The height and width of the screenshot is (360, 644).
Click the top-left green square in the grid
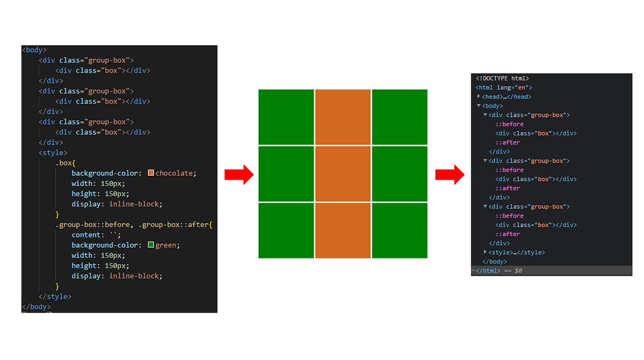click(x=286, y=117)
